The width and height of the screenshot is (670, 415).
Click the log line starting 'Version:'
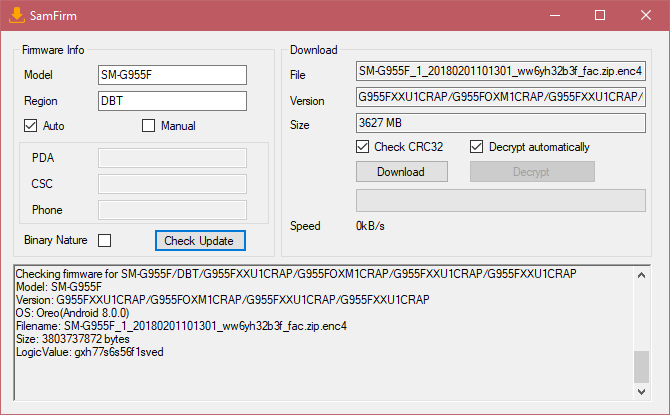tap(223, 300)
